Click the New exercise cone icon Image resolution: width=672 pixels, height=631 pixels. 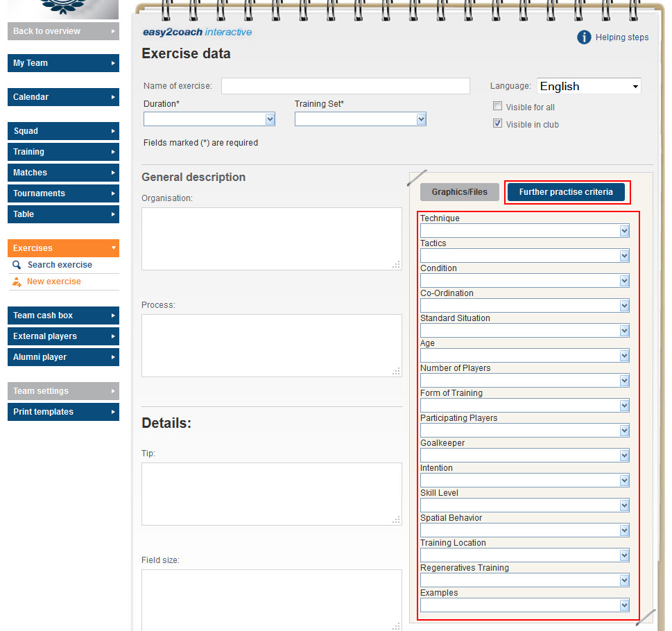point(17,282)
